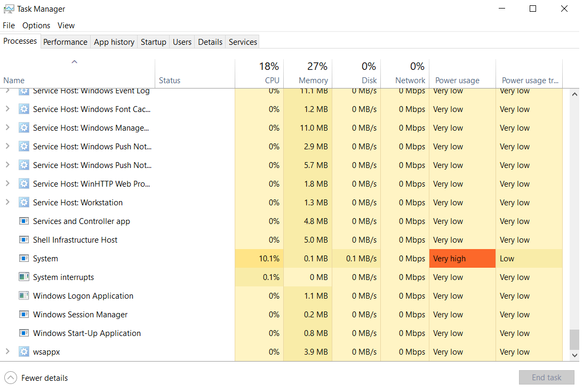Viewport: 583px width, 392px height.
Task: Click the wsappx gear icon
Action: (x=24, y=351)
